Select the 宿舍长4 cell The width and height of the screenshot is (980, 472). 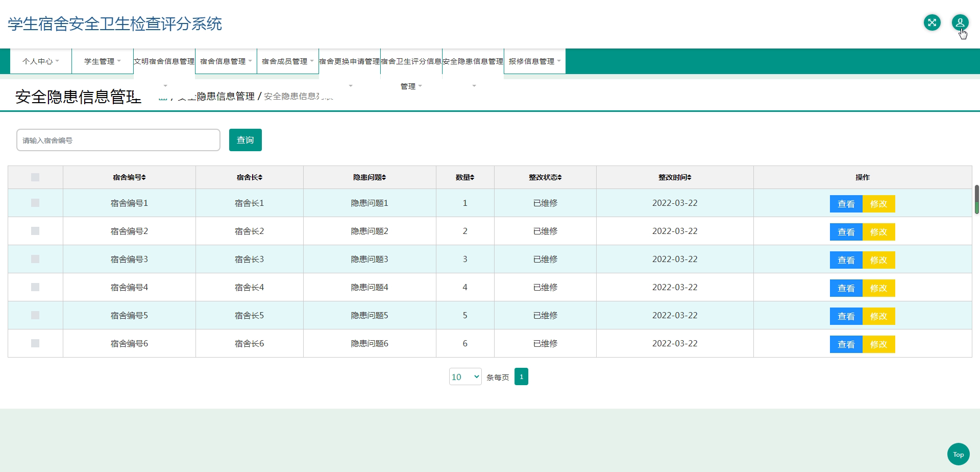249,287
